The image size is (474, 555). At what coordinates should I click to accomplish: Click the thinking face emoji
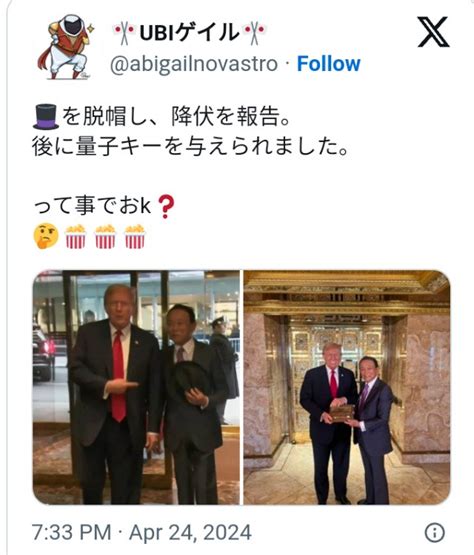click(x=46, y=236)
